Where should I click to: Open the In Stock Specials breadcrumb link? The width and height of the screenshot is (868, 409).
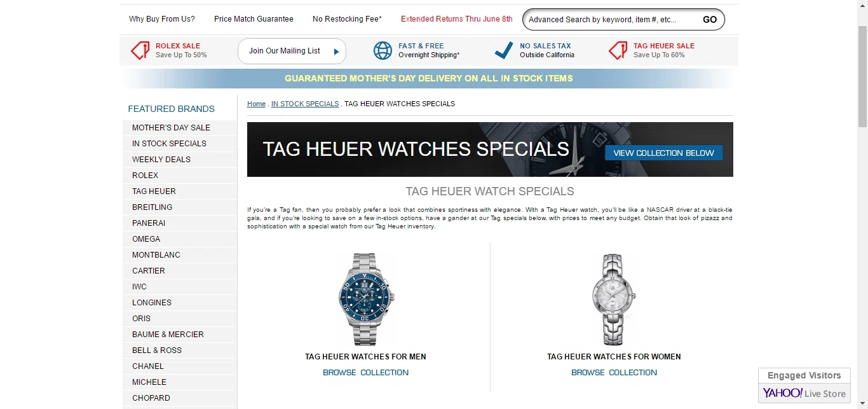tap(305, 104)
